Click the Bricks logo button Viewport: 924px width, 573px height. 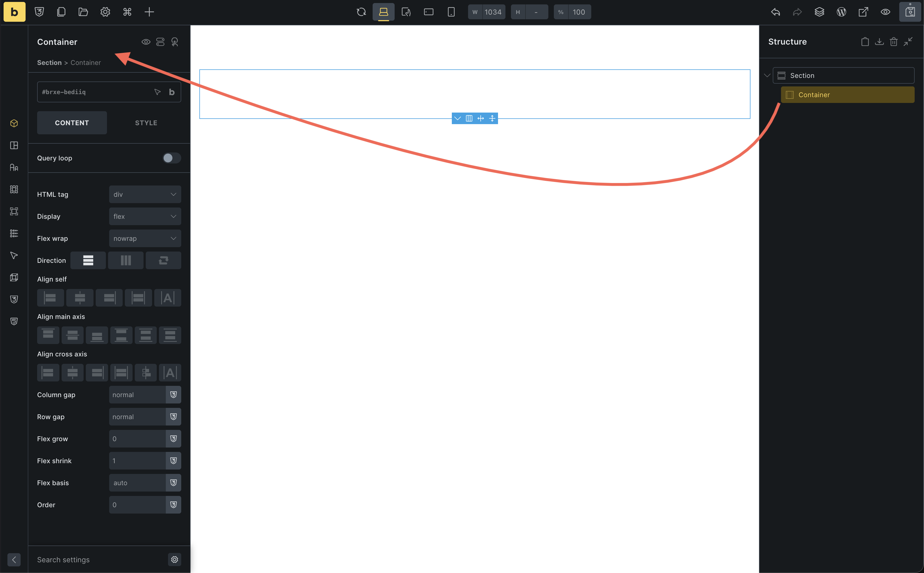pos(14,12)
